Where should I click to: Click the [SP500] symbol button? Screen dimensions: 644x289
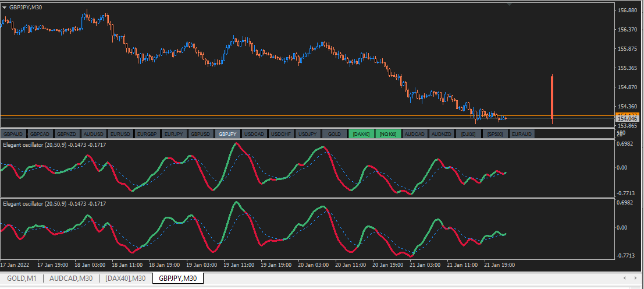(495, 134)
